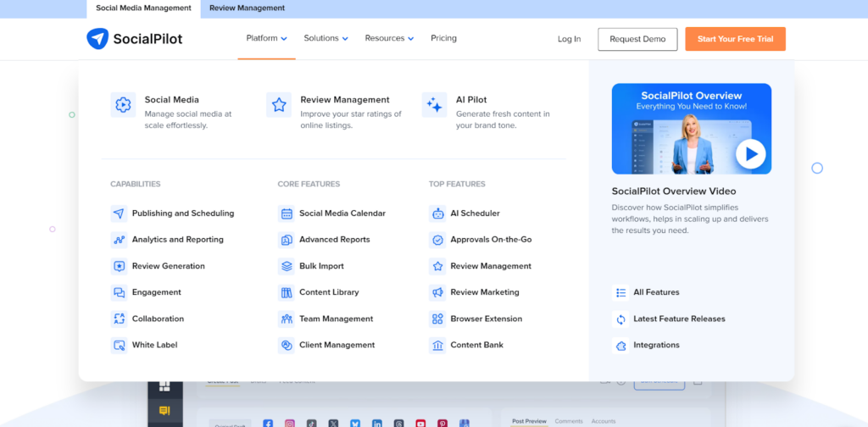Expand the Resources dropdown menu

tap(389, 38)
